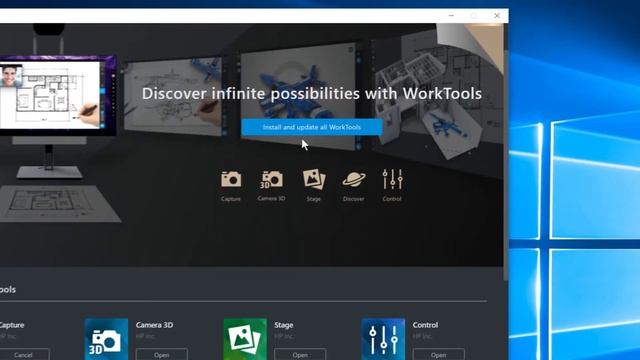The height and width of the screenshot is (360, 640).
Task: Select the Camera 3D icon in banner
Action: [x=271, y=179]
